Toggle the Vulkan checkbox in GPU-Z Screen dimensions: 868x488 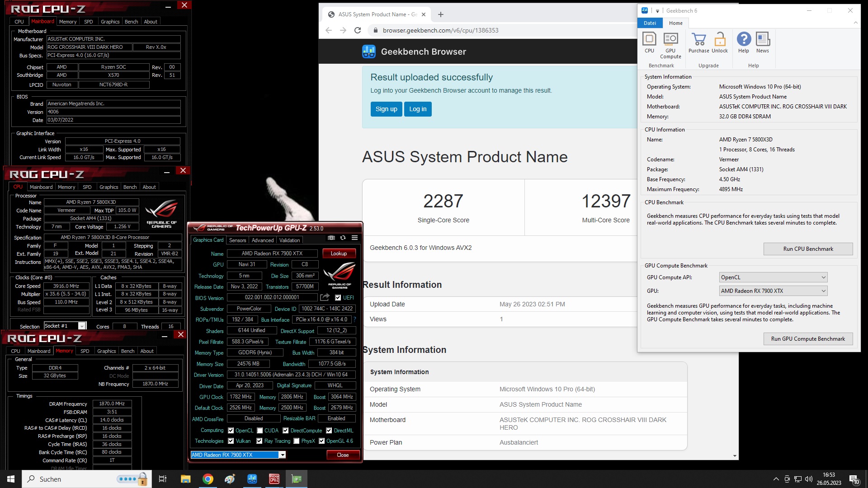[231, 441]
